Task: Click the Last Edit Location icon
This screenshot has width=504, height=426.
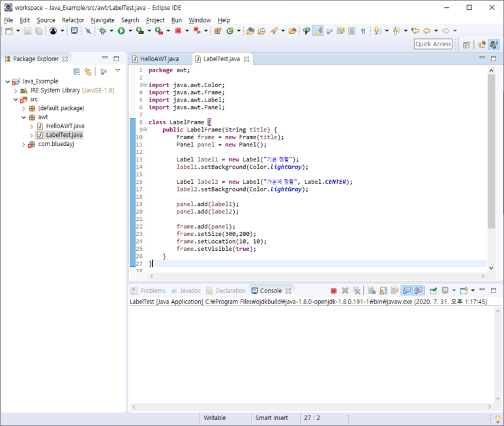Action: (x=415, y=31)
